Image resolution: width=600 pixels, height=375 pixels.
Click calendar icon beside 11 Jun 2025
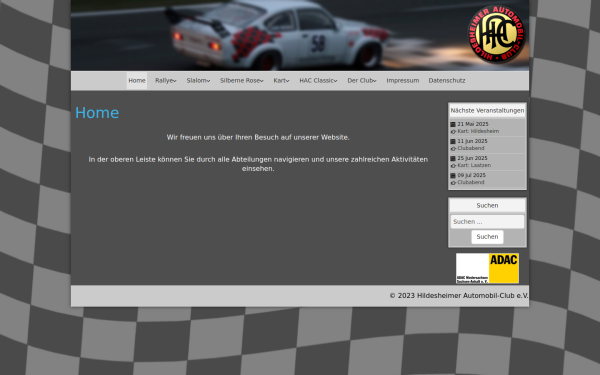coord(453,142)
